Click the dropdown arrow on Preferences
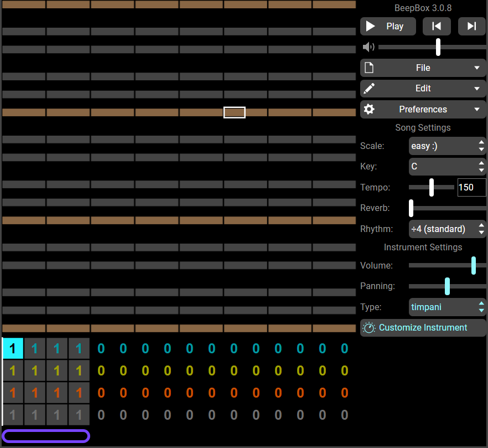 click(x=477, y=109)
